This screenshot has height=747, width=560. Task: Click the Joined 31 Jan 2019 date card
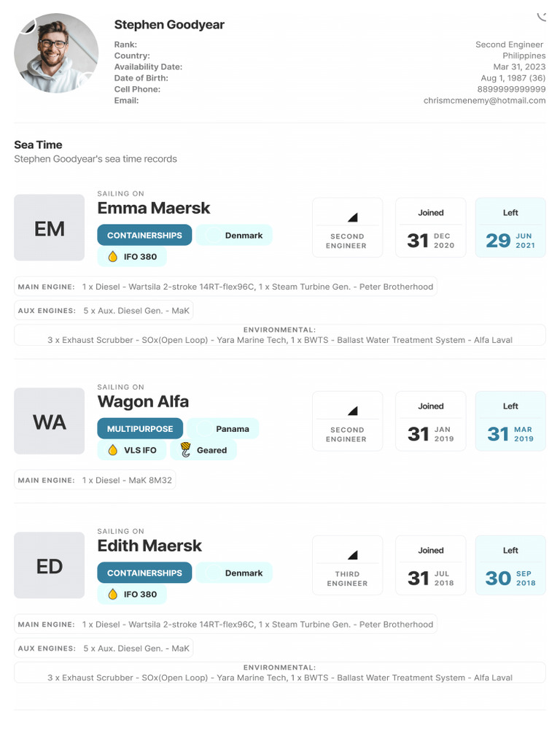pyautogui.click(x=430, y=421)
